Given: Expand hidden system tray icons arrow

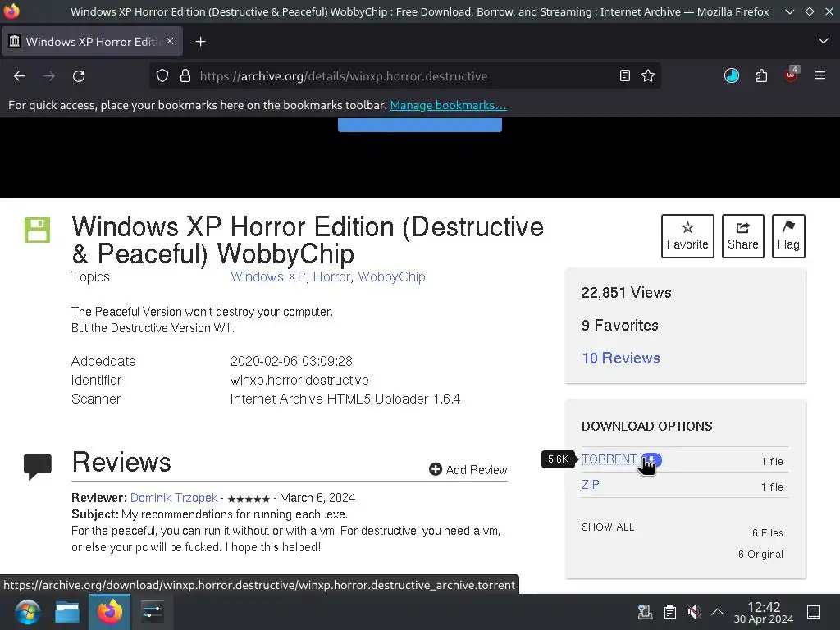Looking at the screenshot, I should click(718, 612).
